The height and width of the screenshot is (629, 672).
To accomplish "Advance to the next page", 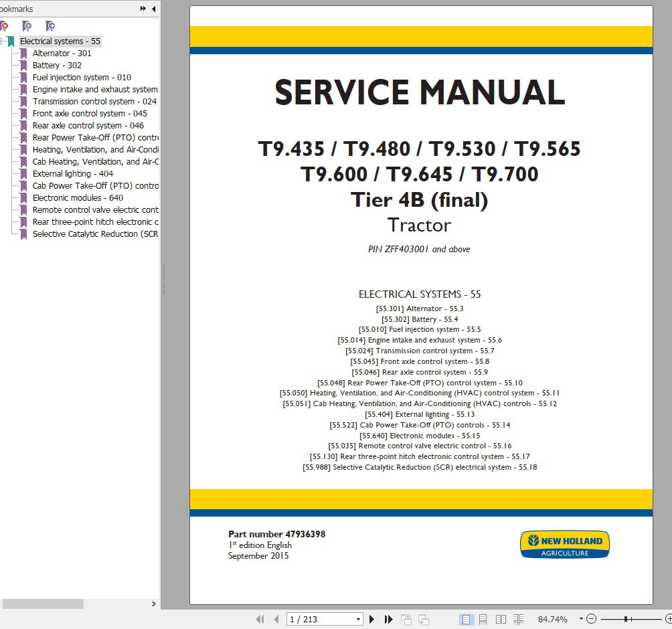I will tap(372, 619).
